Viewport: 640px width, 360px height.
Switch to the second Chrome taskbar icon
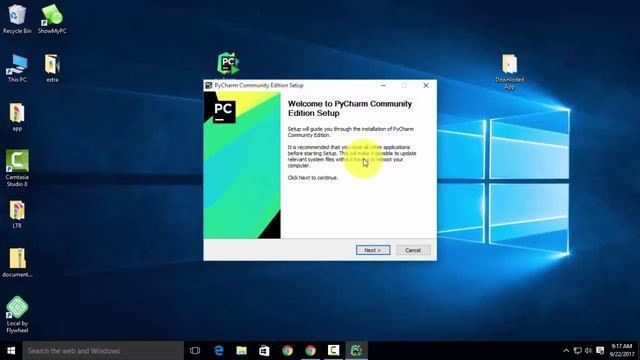pos(311,351)
